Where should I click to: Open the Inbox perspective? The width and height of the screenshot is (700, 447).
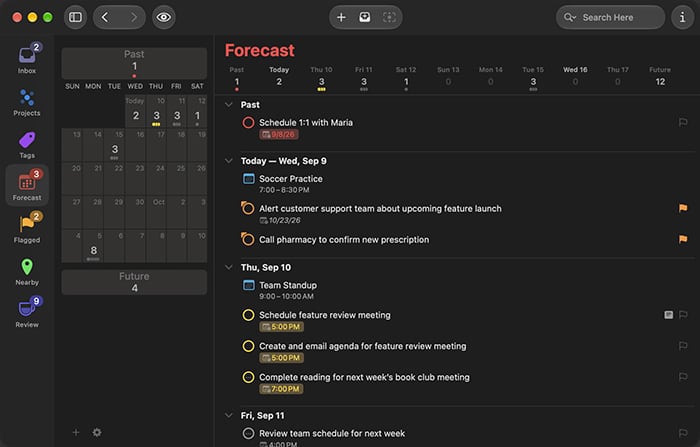27,58
